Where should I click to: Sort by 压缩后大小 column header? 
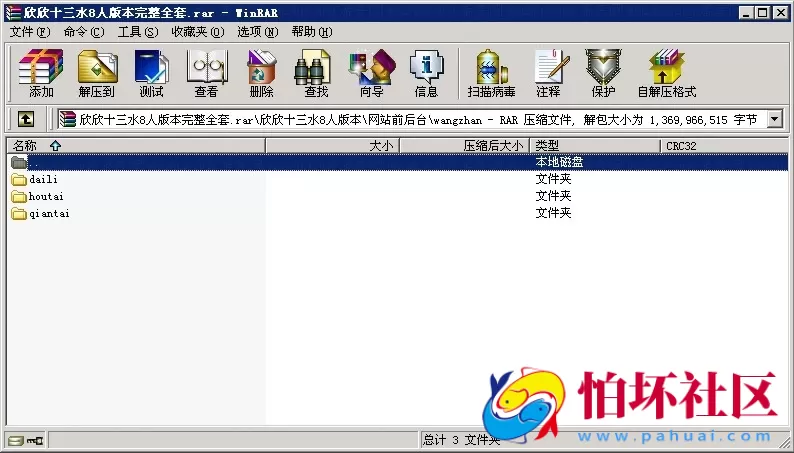click(x=464, y=146)
